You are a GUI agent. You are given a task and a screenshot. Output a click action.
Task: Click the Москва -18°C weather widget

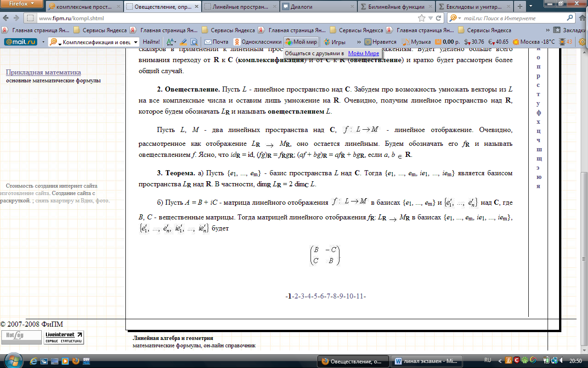[x=533, y=42]
